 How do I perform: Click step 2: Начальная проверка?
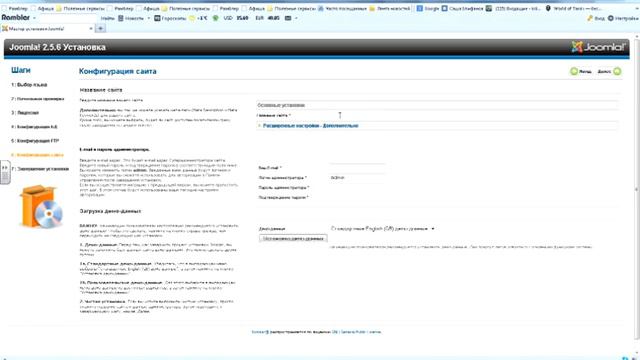click(38, 99)
